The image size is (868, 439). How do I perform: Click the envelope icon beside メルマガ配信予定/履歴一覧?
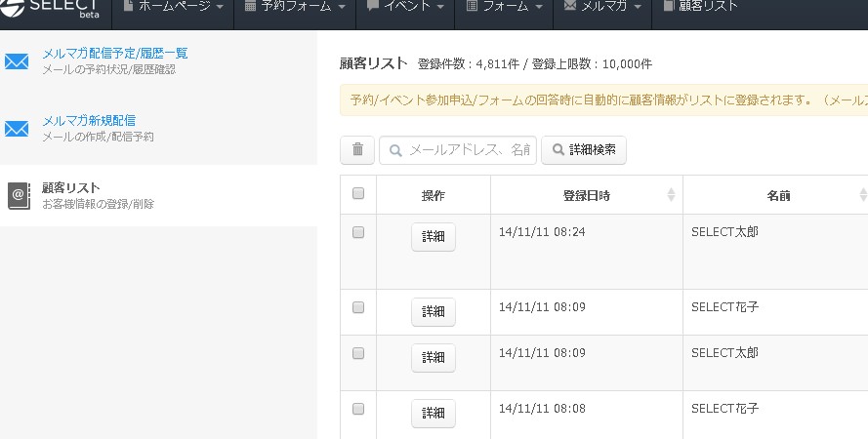click(17, 60)
